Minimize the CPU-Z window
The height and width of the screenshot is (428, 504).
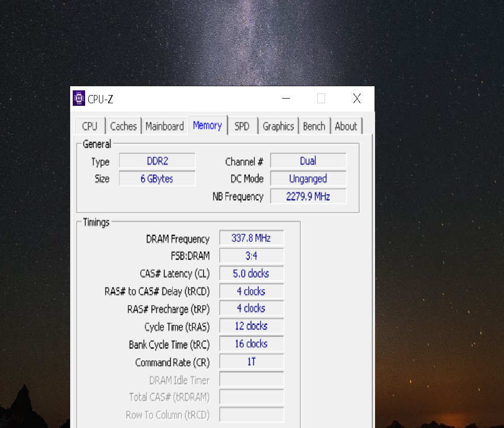tap(286, 99)
